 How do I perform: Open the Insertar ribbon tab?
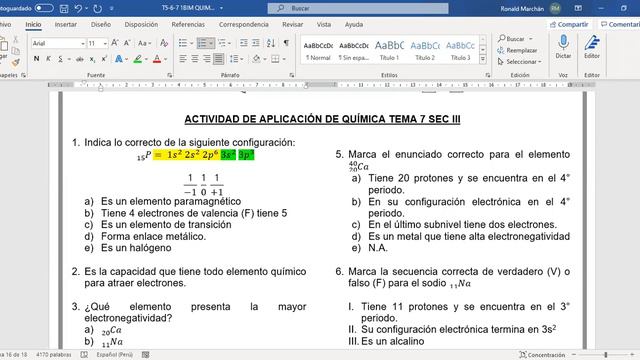click(x=66, y=24)
